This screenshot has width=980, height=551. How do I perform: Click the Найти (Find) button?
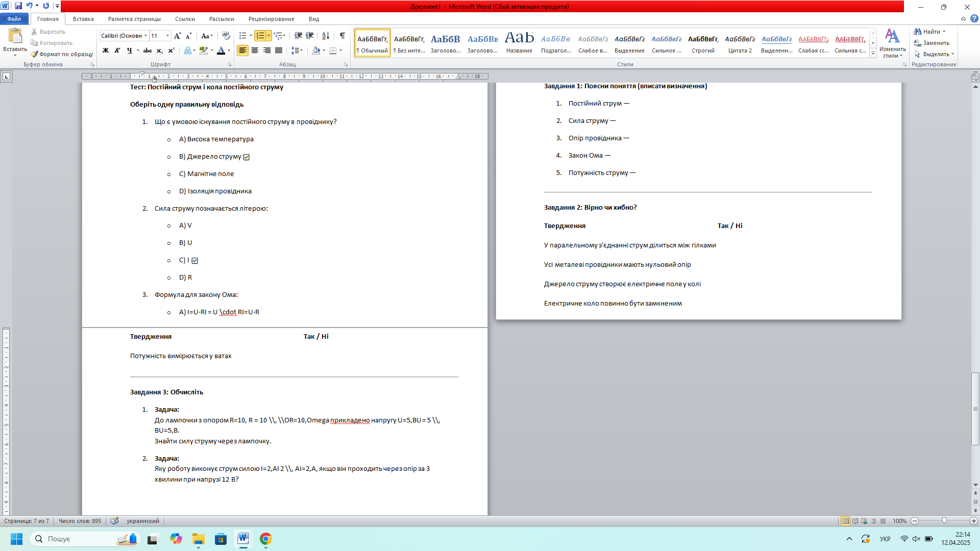929,32
